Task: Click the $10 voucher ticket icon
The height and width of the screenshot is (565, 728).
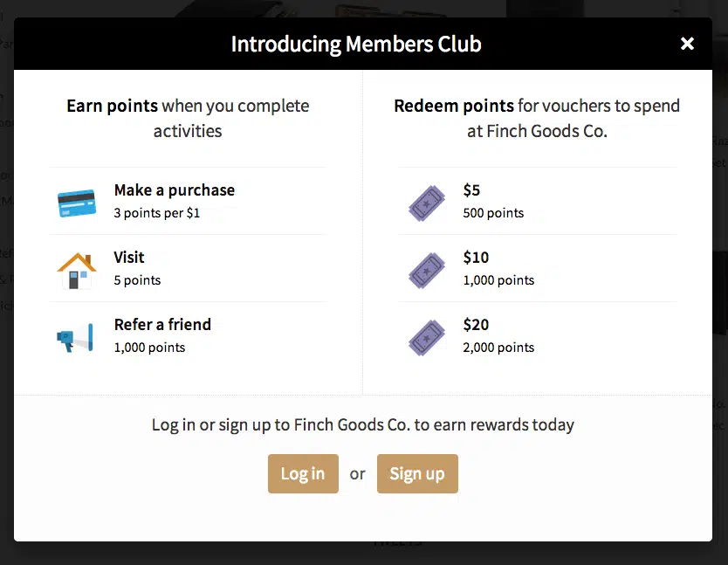Action: tap(427, 270)
